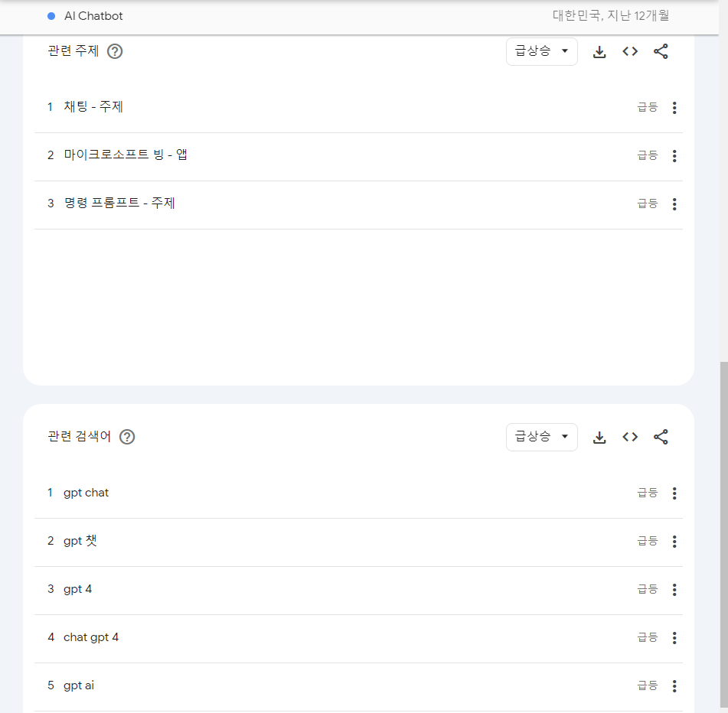Share the 관련 검색어 results
Screen dimensions: 728x713
pyautogui.click(x=661, y=437)
